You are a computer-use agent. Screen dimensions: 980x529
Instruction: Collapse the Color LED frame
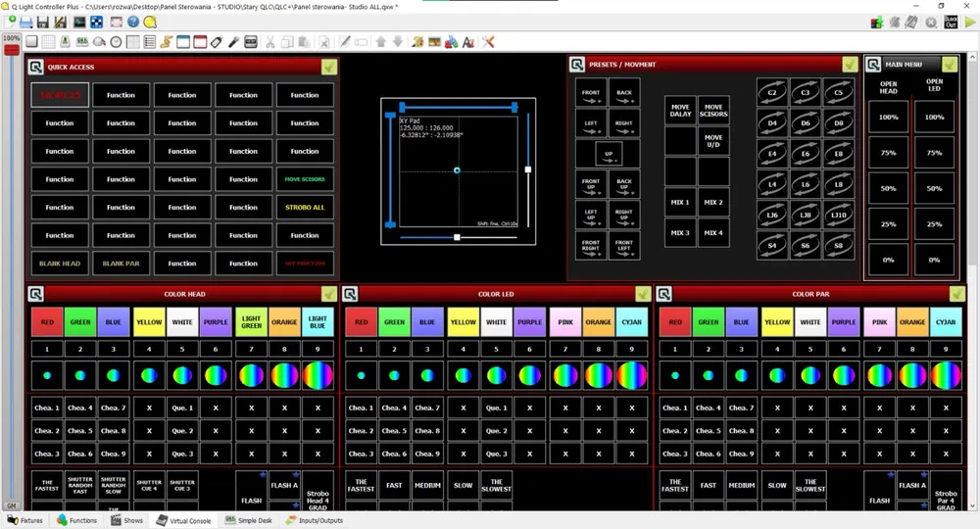pyautogui.click(x=352, y=294)
